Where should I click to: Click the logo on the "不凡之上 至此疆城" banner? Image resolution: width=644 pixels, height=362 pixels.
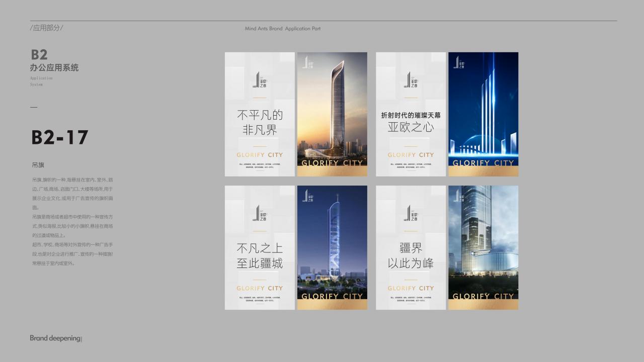260,213
